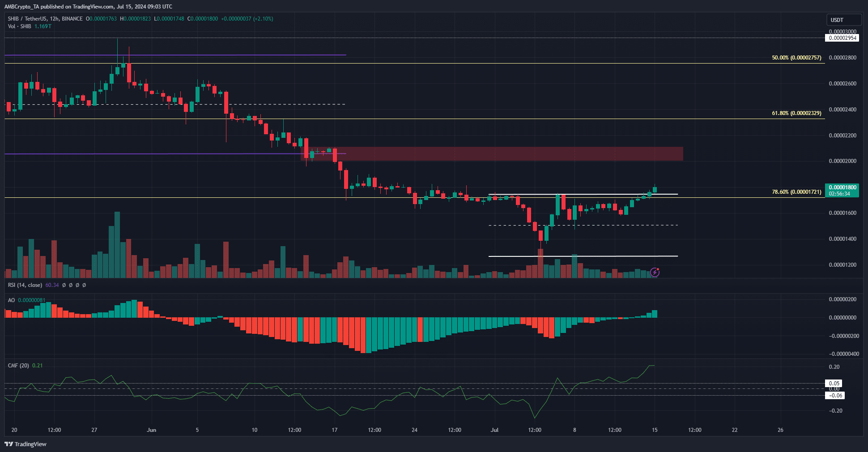Click the CMF 0.05 level label

pos(834,384)
